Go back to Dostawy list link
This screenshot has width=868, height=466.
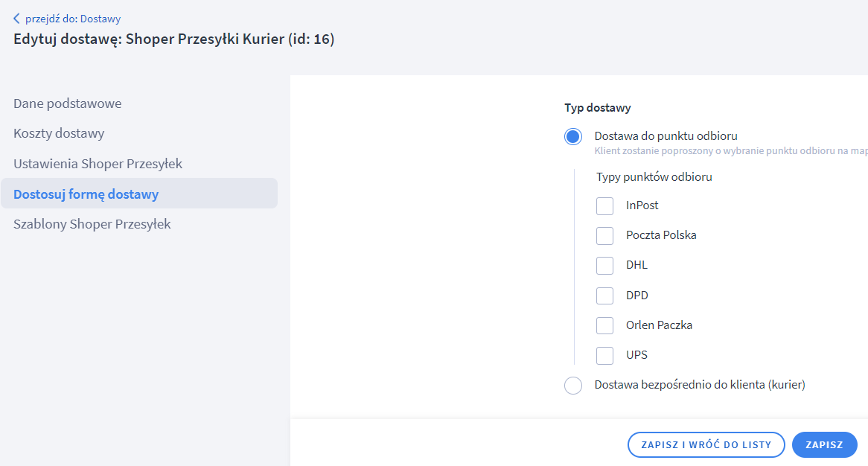coord(73,19)
